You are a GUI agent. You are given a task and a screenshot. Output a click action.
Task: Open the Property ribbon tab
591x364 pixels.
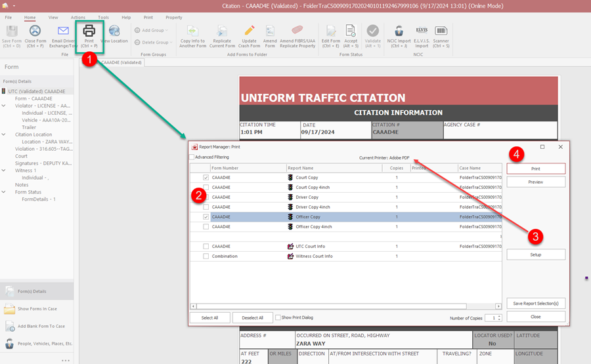click(x=174, y=17)
